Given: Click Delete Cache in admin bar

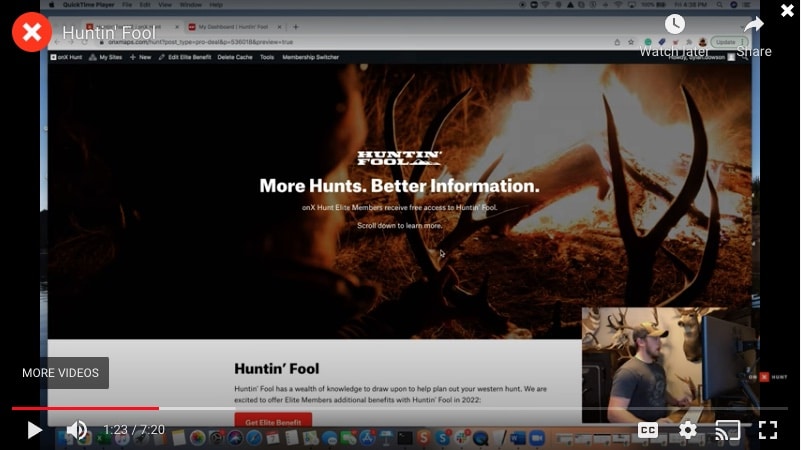Looking at the screenshot, I should pos(235,58).
